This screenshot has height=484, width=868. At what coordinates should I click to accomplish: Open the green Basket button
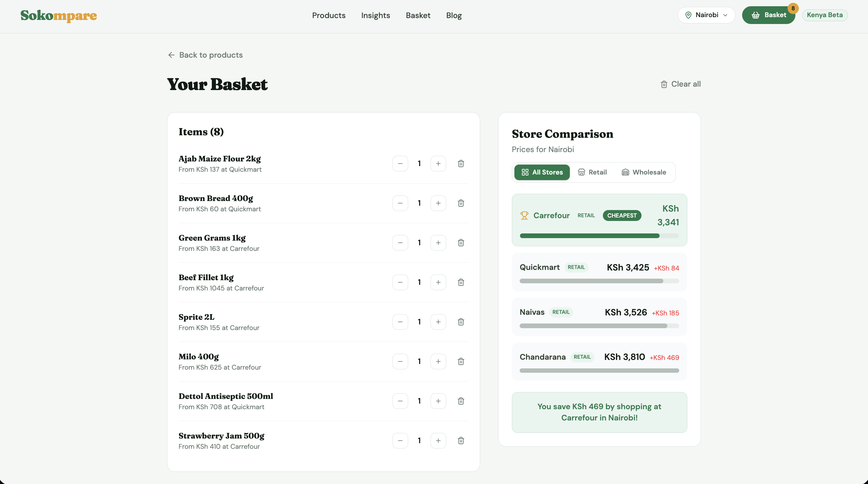coord(768,15)
